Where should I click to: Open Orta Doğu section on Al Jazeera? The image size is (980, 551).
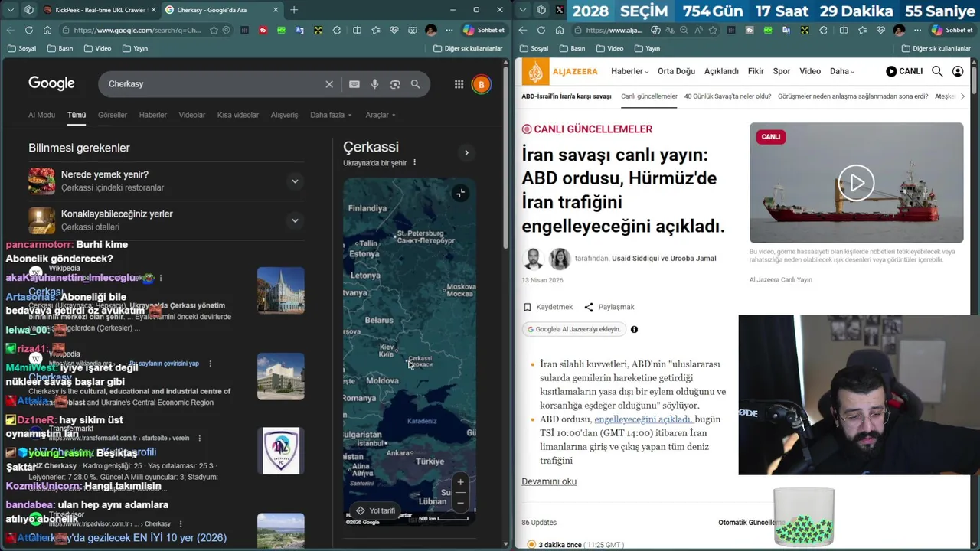coord(676,71)
